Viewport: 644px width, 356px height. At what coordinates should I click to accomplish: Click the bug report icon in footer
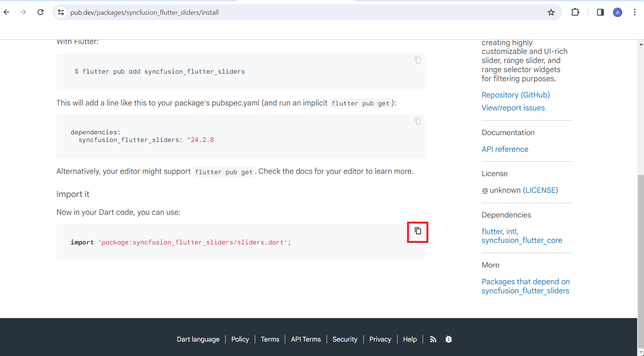[448, 339]
